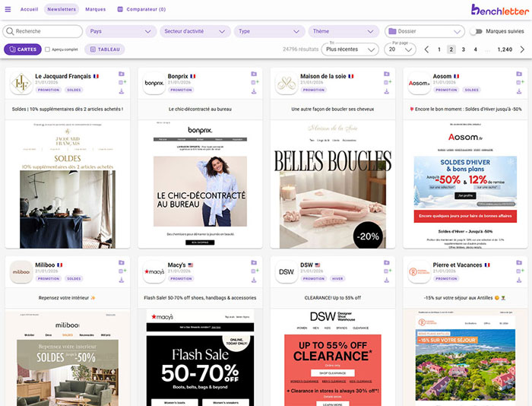Add Macy's newsletter to a folder
This screenshot has width=532, height=406.
click(255, 262)
